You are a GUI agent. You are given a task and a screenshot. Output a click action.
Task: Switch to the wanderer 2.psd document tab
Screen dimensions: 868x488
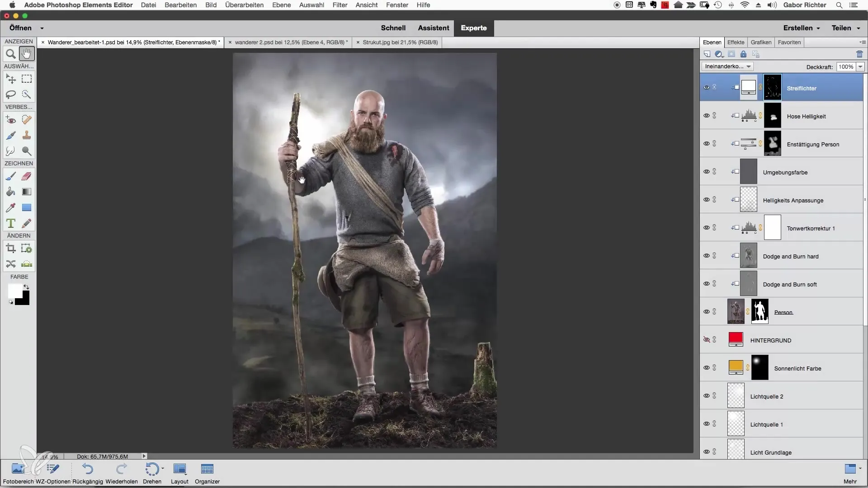tap(291, 42)
